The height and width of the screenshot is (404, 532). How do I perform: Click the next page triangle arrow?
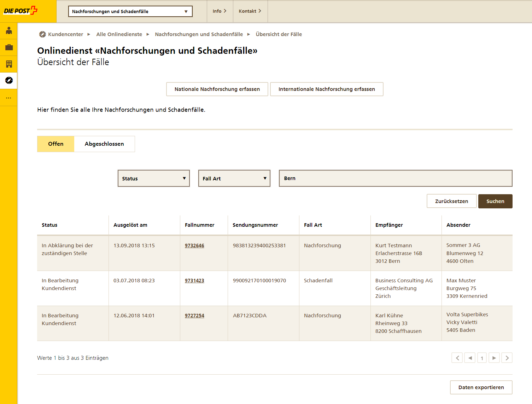click(494, 358)
